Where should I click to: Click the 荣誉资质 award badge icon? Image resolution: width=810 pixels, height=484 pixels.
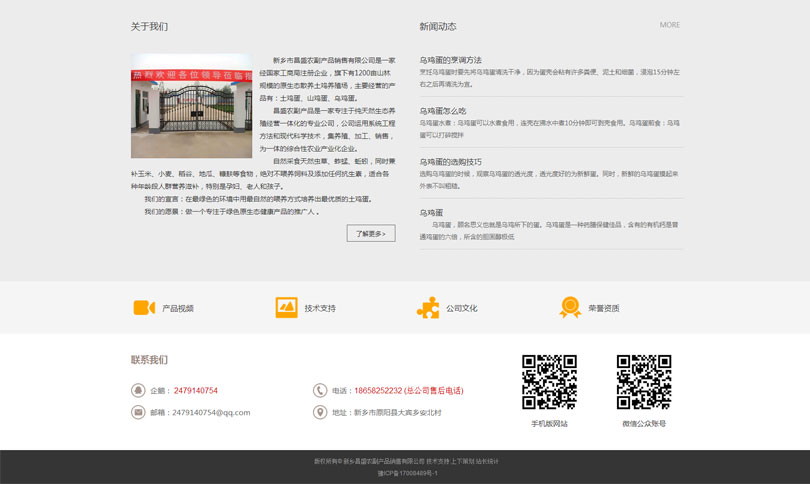570,307
